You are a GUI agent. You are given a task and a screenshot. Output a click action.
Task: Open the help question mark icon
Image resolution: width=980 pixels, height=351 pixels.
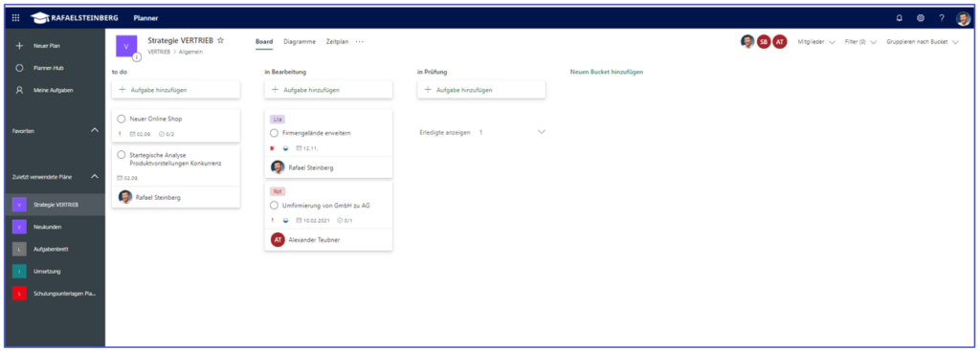pos(942,18)
